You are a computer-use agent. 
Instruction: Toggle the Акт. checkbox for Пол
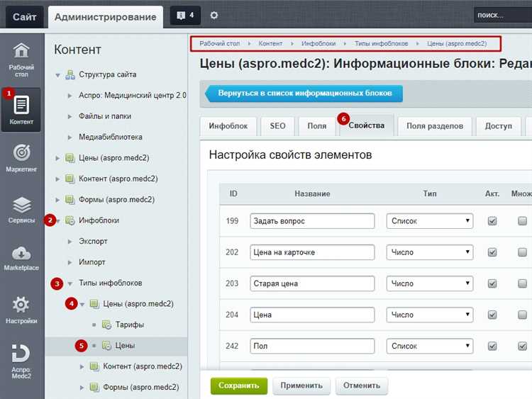pyautogui.click(x=492, y=346)
